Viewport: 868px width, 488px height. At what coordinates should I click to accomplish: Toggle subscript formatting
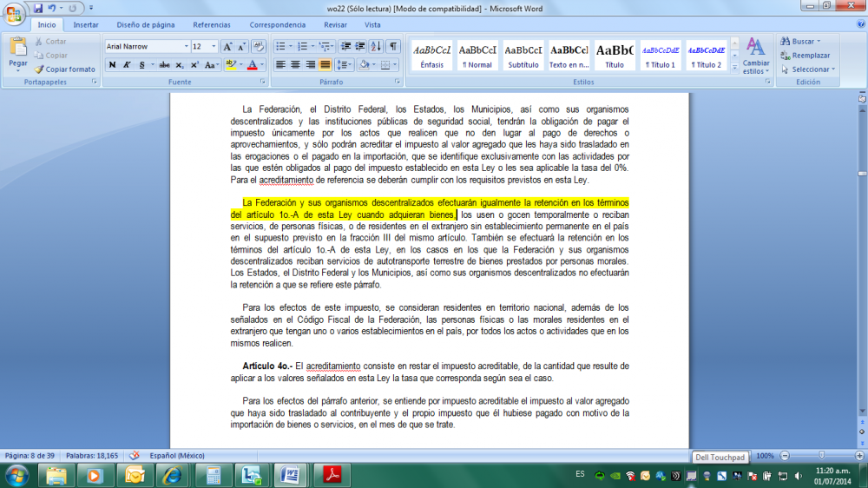click(x=180, y=65)
